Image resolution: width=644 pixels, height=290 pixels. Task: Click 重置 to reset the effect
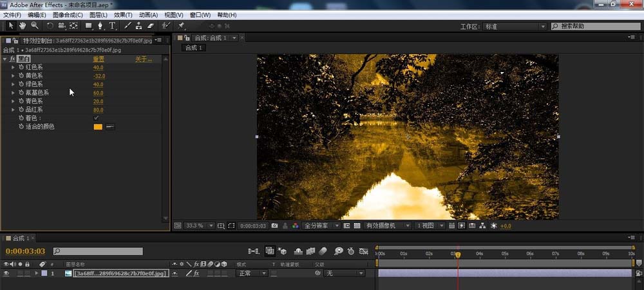coord(99,59)
